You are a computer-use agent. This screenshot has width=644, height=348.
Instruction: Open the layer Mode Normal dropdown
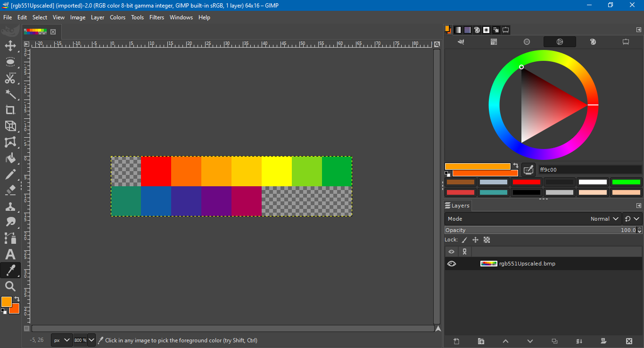604,219
